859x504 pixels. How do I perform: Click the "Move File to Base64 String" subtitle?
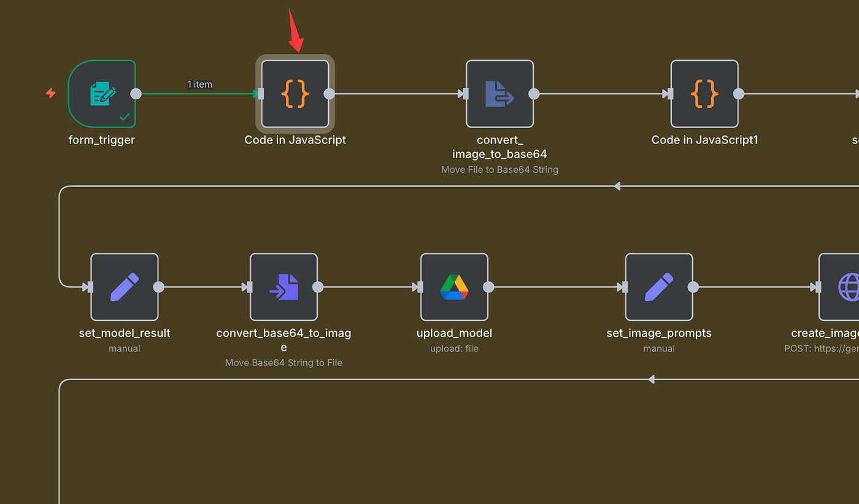tap(499, 169)
